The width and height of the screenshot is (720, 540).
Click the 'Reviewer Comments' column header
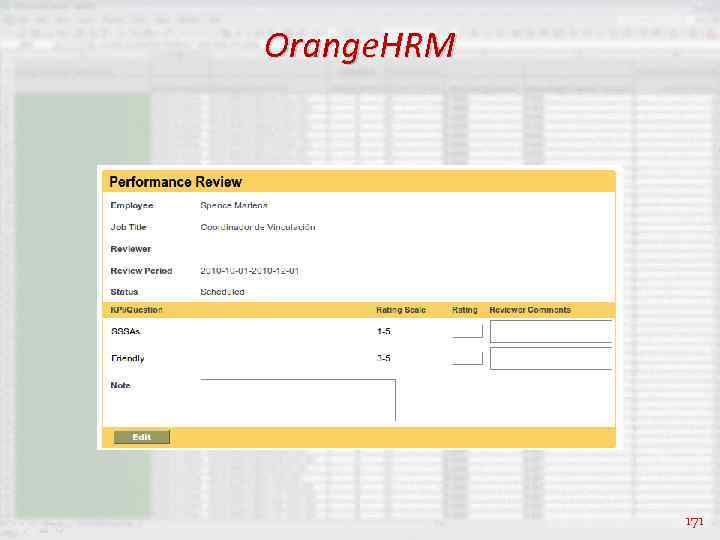click(x=530, y=310)
